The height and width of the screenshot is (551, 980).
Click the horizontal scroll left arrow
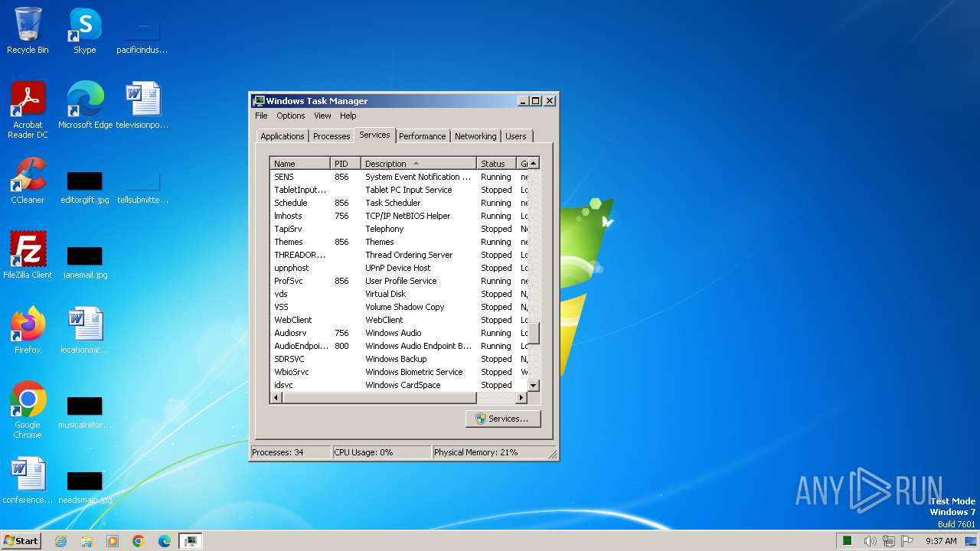click(276, 398)
